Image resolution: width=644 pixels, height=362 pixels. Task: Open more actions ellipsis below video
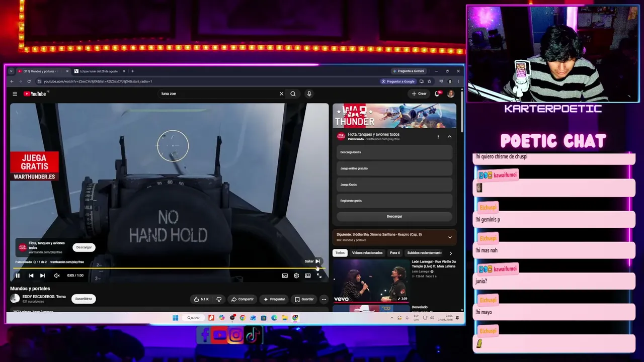click(x=324, y=299)
